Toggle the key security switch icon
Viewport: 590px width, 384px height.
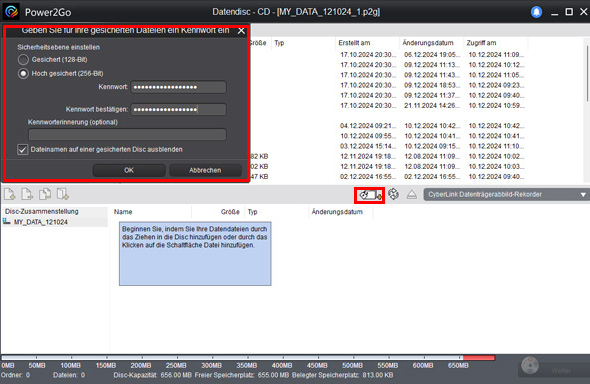[x=370, y=195]
